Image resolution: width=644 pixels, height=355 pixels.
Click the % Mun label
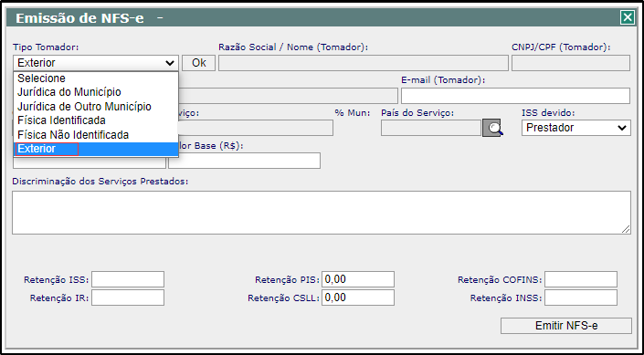coord(353,112)
